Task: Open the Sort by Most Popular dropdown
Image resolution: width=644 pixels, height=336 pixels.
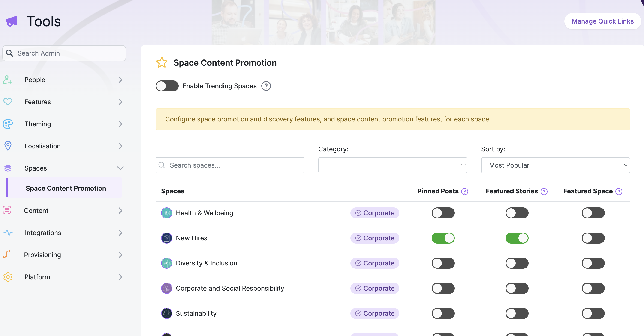Action: pos(556,165)
